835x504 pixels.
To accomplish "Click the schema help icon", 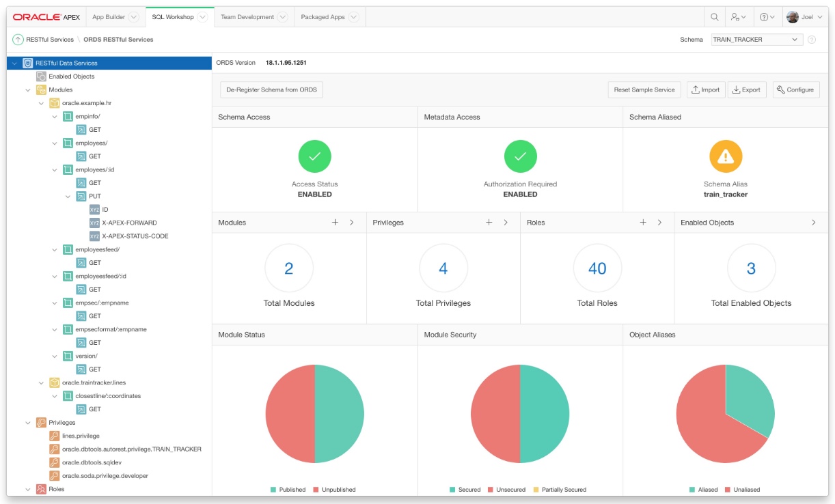I will click(x=812, y=40).
